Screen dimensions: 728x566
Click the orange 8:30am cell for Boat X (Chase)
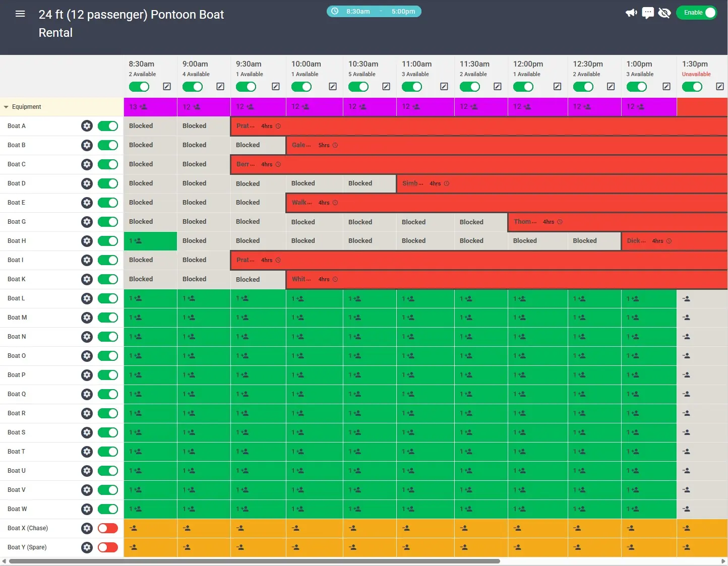coord(150,528)
